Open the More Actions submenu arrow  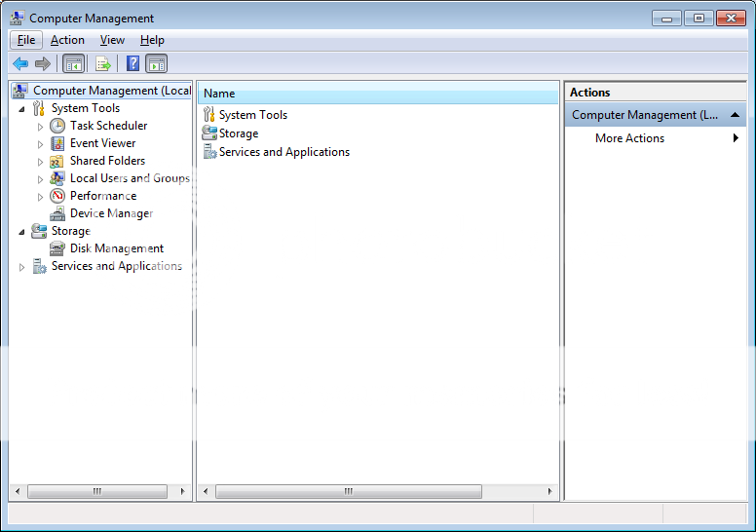(x=736, y=138)
